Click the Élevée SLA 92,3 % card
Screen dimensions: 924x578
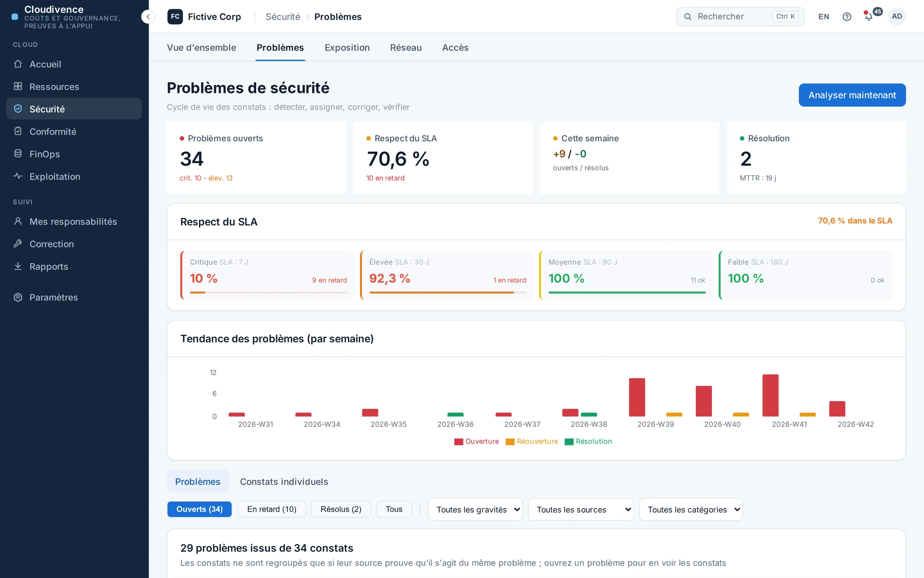click(x=447, y=275)
